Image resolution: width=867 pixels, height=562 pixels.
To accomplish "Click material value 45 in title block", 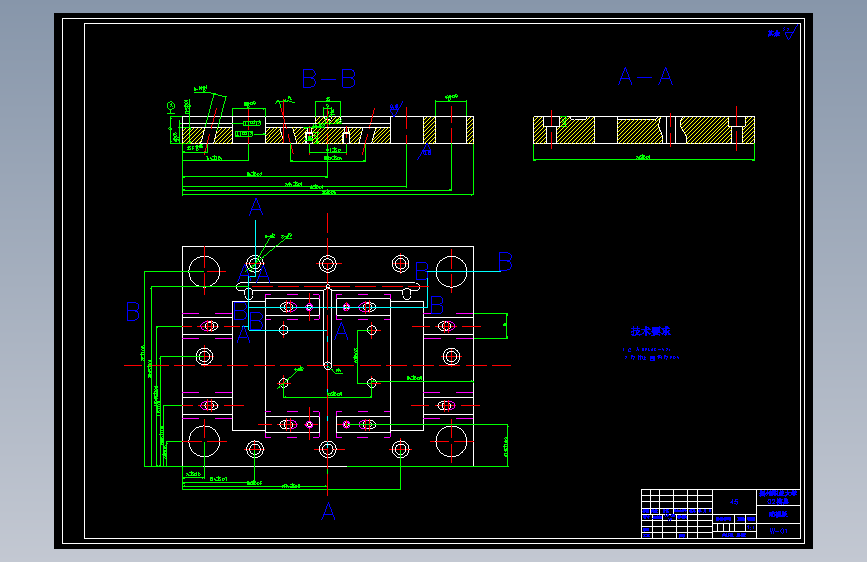I will pos(734,502).
